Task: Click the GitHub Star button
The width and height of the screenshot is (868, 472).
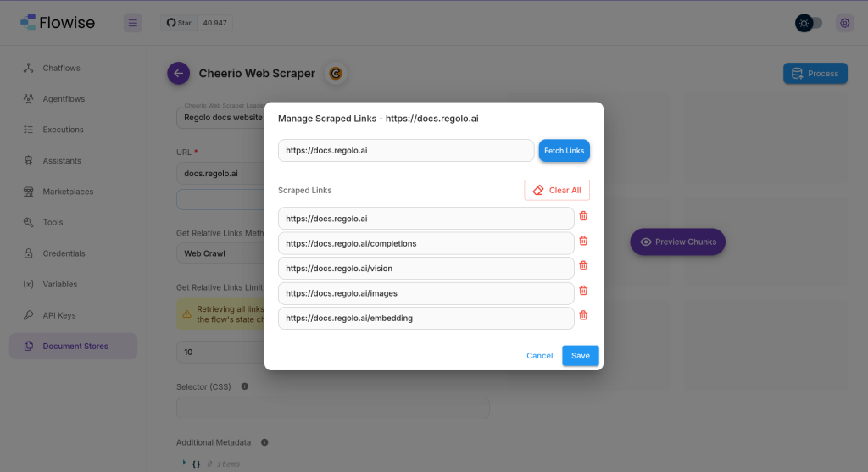Action: (179, 23)
